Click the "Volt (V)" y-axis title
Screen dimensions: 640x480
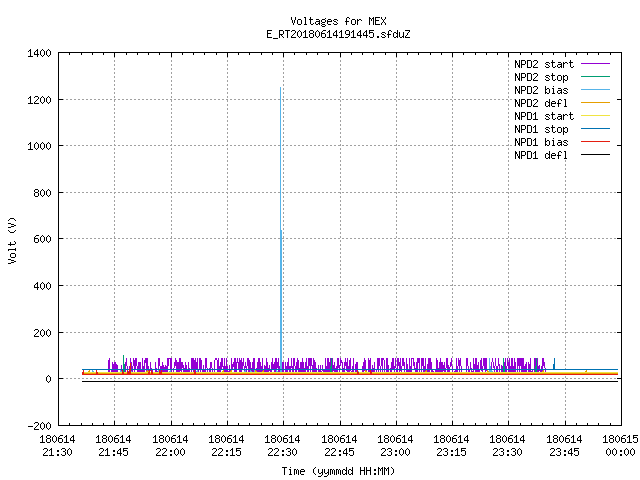pos(12,240)
